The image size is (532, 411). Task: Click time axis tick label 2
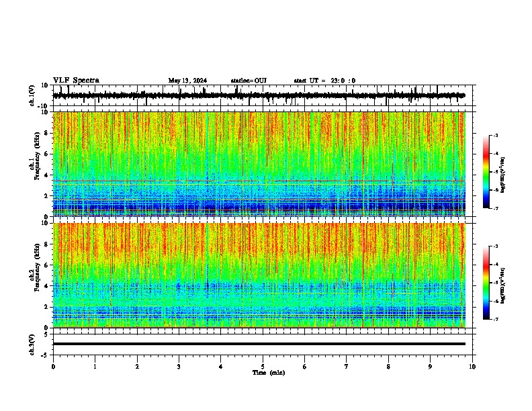137,367
